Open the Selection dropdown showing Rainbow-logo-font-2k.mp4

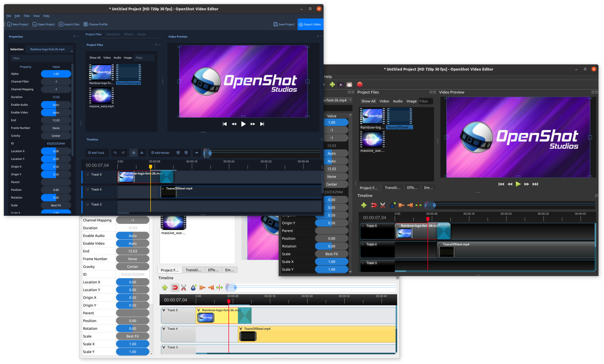(50, 49)
